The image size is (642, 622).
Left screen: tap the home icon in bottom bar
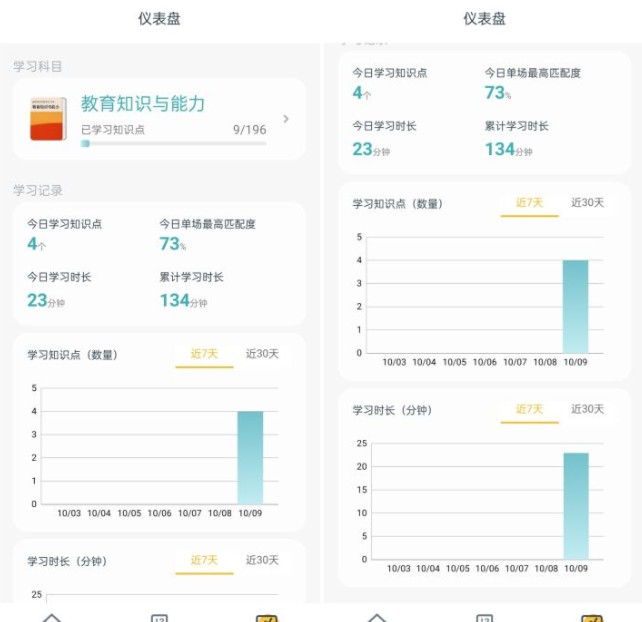tap(52, 617)
